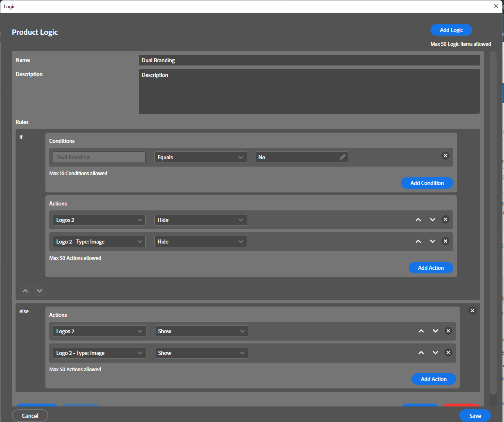This screenshot has height=422, width=504.
Task: Delete the if Logo 2 - Type: Image Hide action
Action: click(445, 241)
